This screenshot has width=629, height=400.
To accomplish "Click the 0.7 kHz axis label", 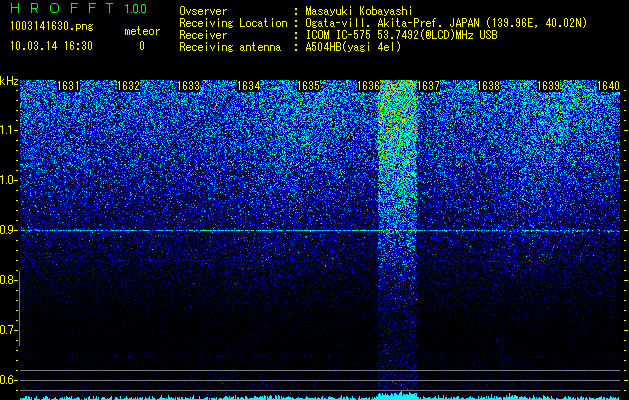I will pos(7,330).
